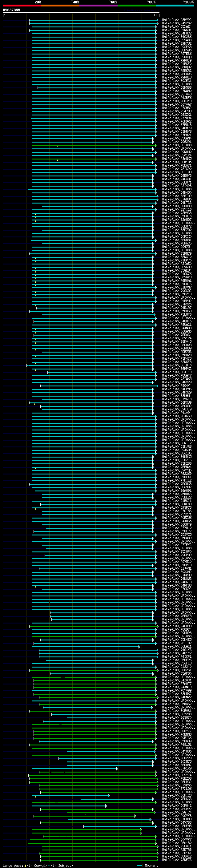The image size is (197, 868).
Task: Select the UniRef100_A7NWN0 label
Action: [176, 91]
